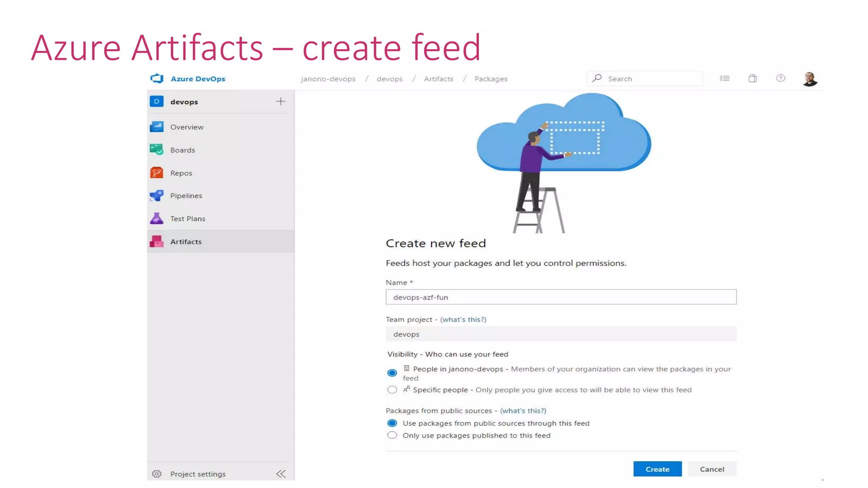868x488 pixels.
Task: Open the Repos hub icon
Action: [156, 173]
